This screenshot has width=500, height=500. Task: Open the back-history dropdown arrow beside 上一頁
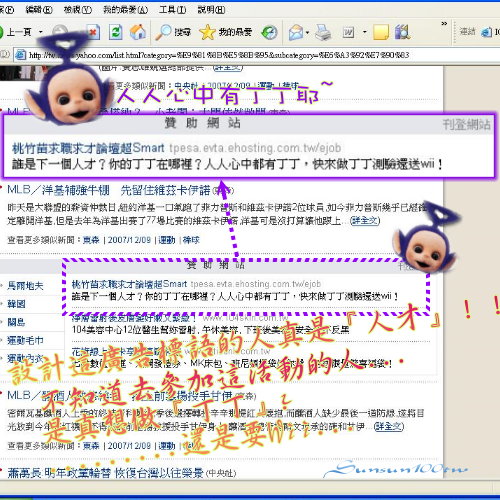(41, 32)
